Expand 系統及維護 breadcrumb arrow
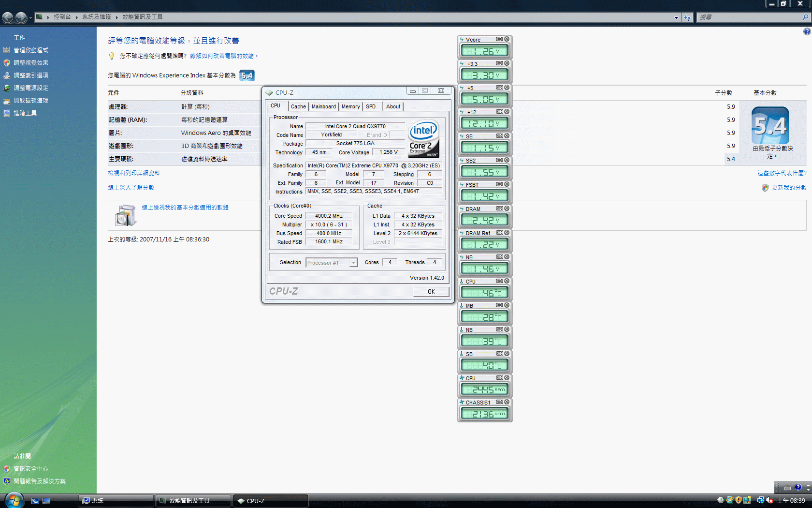 [x=116, y=17]
